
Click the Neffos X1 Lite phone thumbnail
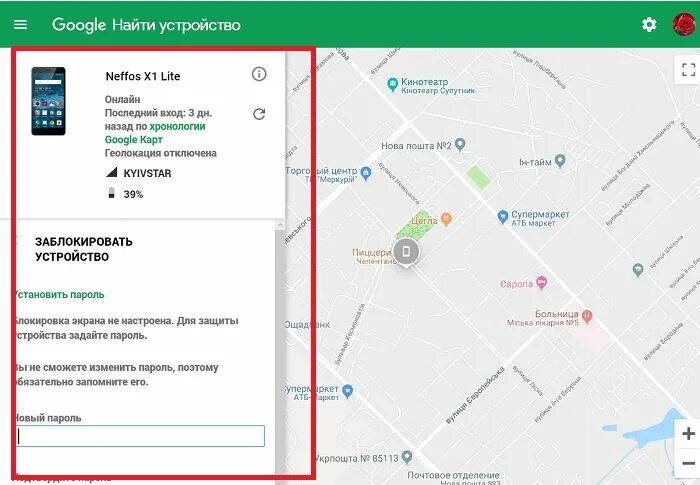pyautogui.click(x=48, y=101)
